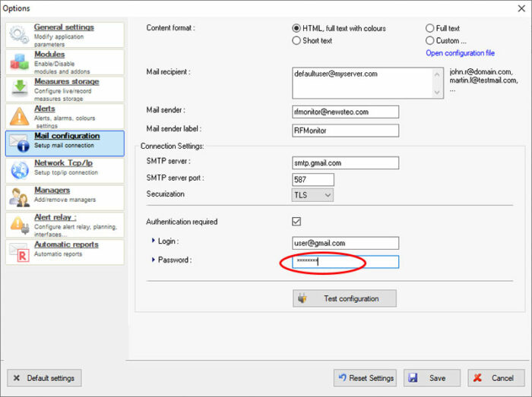Screen dimensions: 532x397
Task: Click the Measures storage download icon
Action: tap(20, 88)
